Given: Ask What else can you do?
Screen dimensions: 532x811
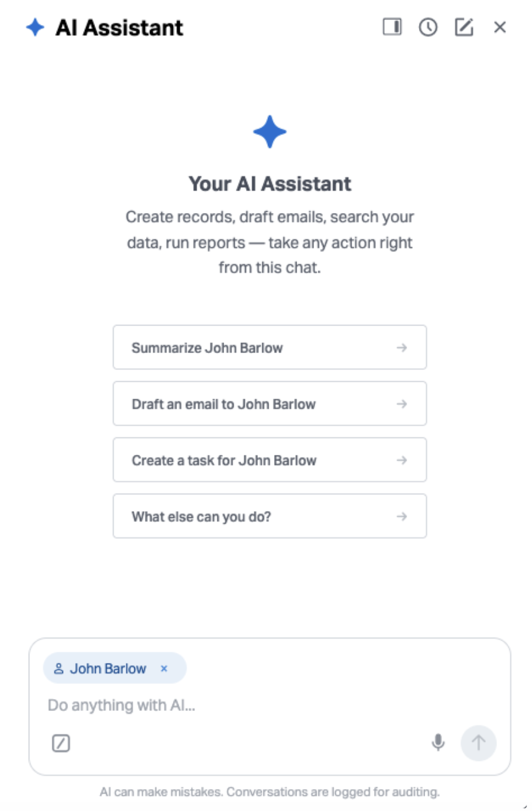Looking at the screenshot, I should pyautogui.click(x=270, y=516).
